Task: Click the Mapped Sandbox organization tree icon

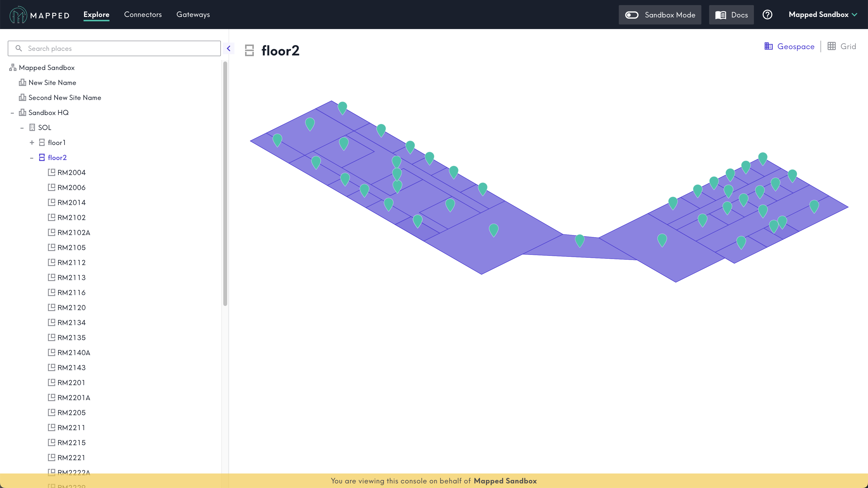Action: coord(13,68)
